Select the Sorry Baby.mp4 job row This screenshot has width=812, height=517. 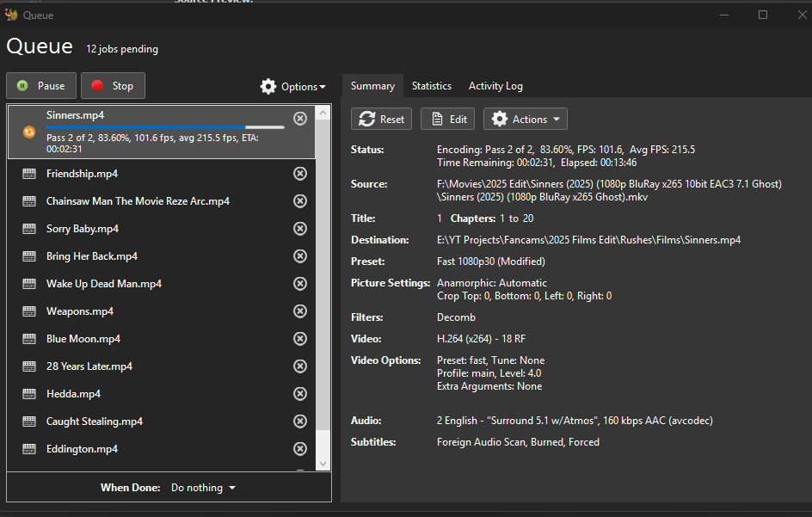161,229
